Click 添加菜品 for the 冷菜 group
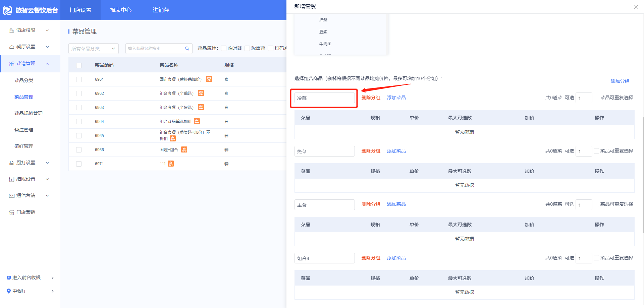The image size is (644, 308). coord(396,98)
